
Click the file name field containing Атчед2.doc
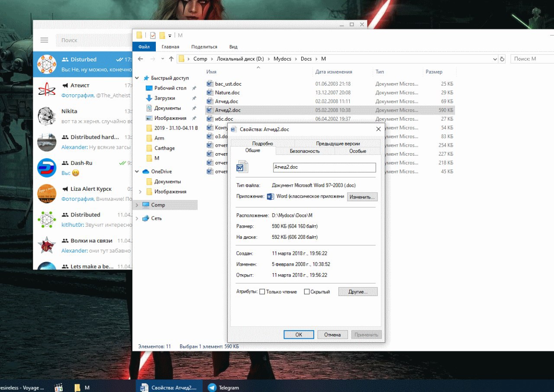324,167
